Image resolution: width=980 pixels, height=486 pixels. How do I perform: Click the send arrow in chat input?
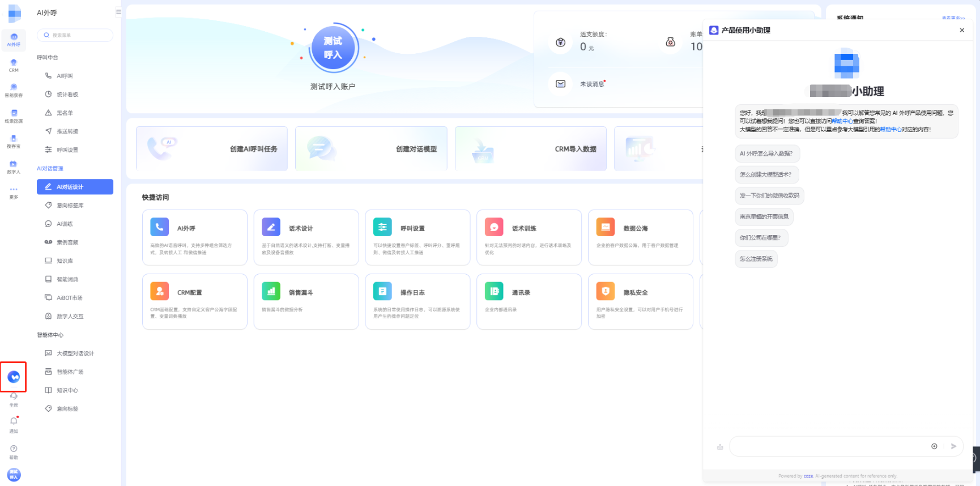[953, 446]
